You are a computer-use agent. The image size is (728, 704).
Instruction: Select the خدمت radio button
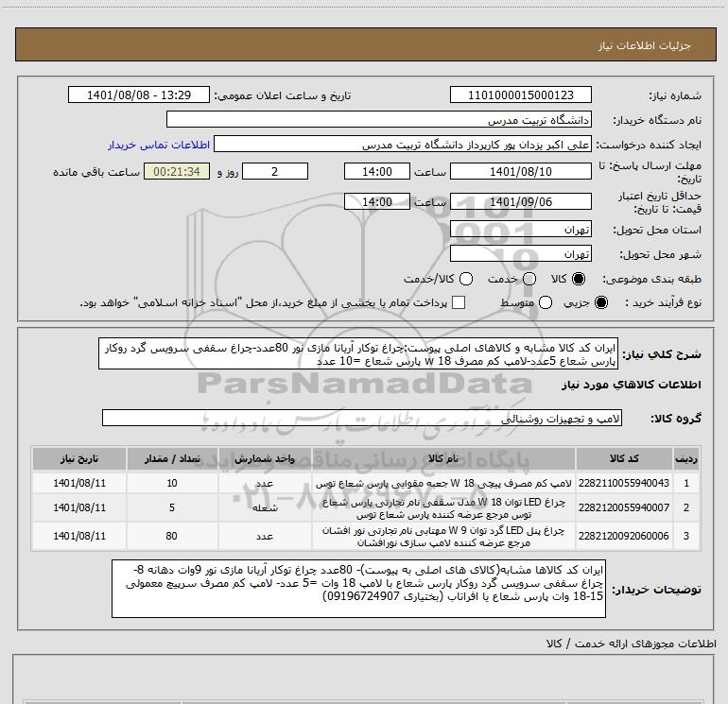pyautogui.click(x=529, y=279)
